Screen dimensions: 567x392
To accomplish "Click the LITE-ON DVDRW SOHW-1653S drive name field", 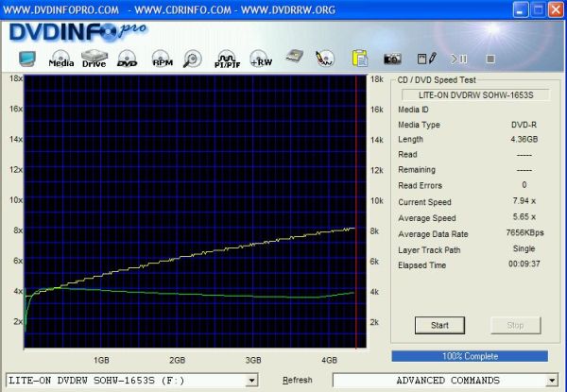I will pos(476,95).
